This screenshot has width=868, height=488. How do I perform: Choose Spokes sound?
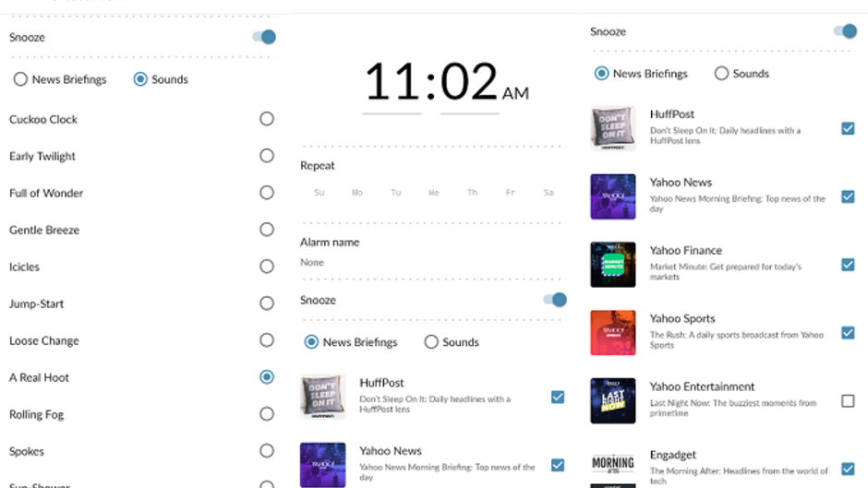[x=267, y=451]
